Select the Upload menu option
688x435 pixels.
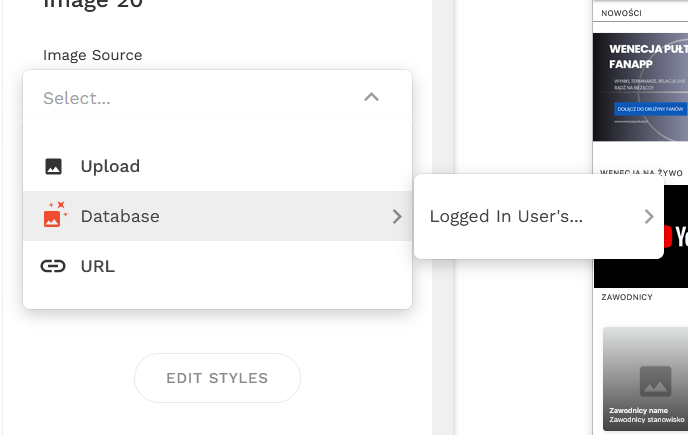click(218, 166)
